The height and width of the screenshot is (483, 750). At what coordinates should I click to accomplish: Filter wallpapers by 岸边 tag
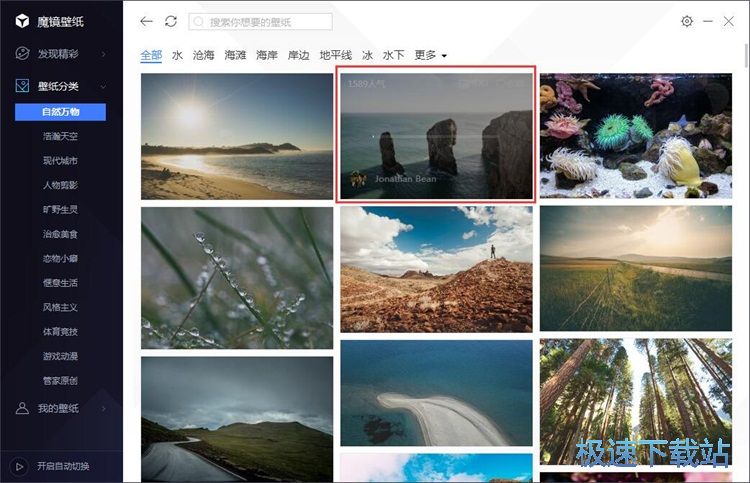[298, 55]
